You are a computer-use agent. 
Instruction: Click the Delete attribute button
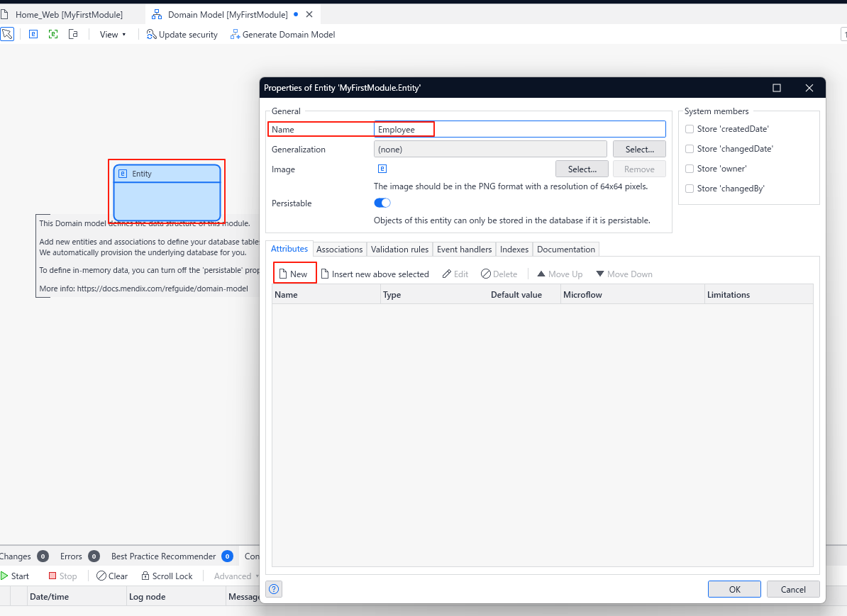click(499, 274)
